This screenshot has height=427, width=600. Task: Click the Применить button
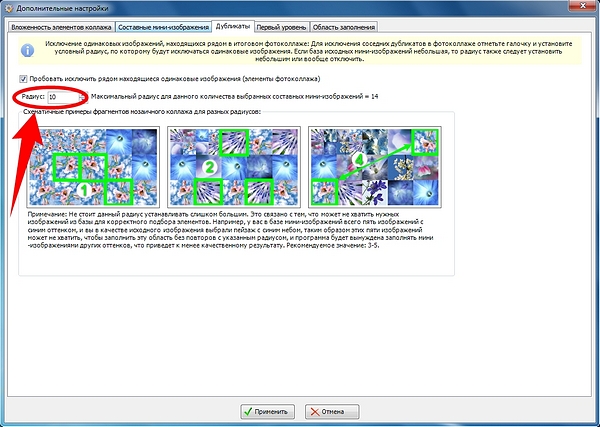[x=267, y=412]
